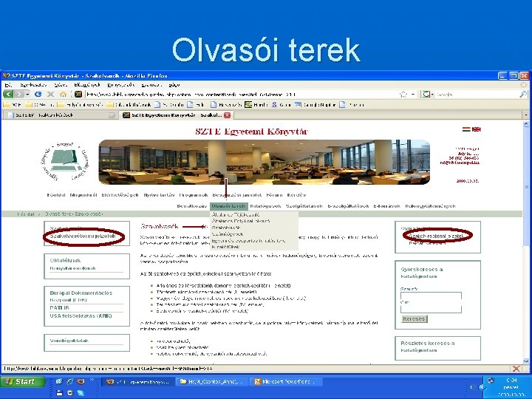Viewport: 532px width, 399px height.
Task: Switch site language with British flag
Action: [477, 129]
